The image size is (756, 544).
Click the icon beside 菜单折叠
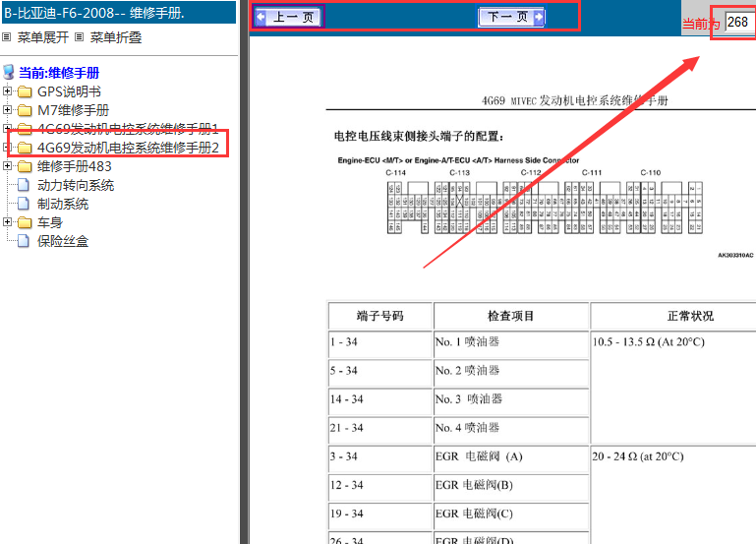79,36
